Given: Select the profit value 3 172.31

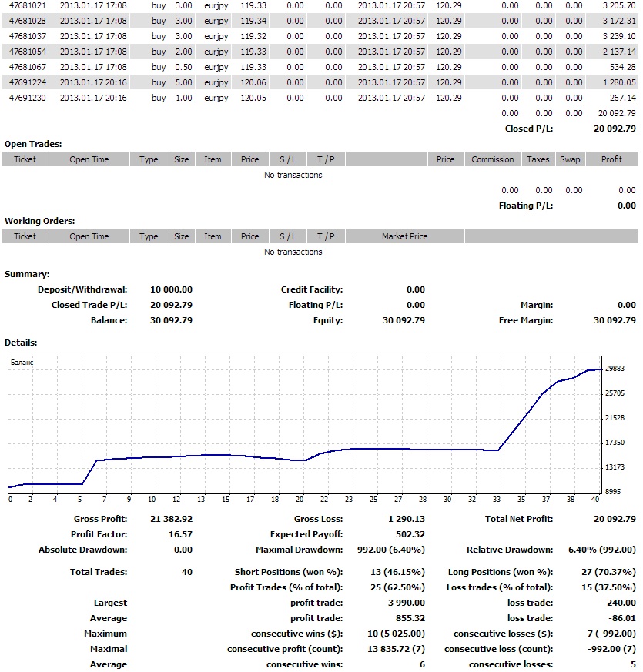Looking at the screenshot, I should click(619, 21).
